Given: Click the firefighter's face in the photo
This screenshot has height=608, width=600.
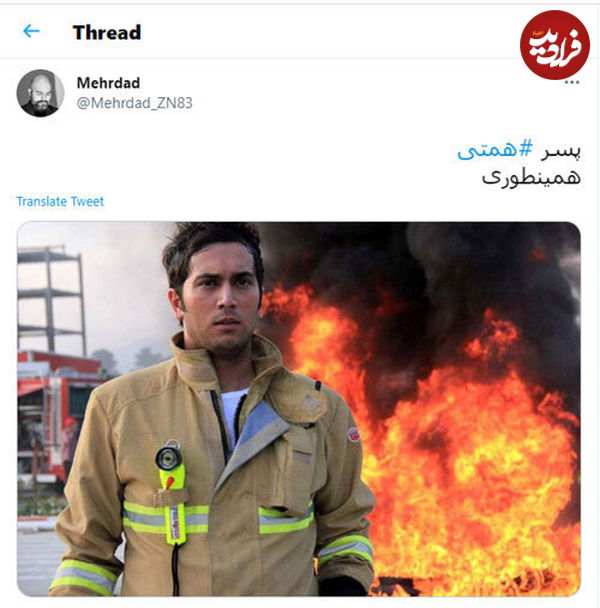Looking at the screenshot, I should [x=221, y=297].
